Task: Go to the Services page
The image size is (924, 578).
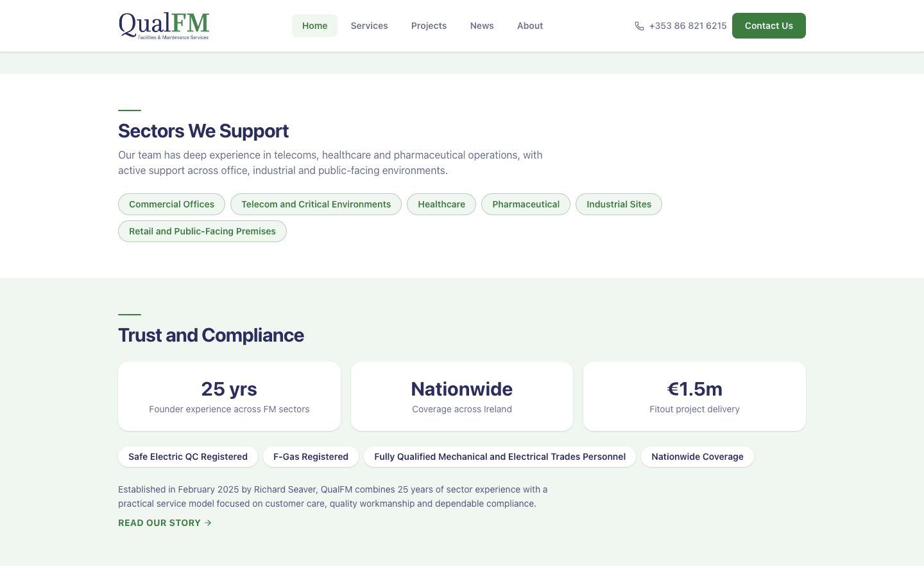Action: tap(369, 26)
